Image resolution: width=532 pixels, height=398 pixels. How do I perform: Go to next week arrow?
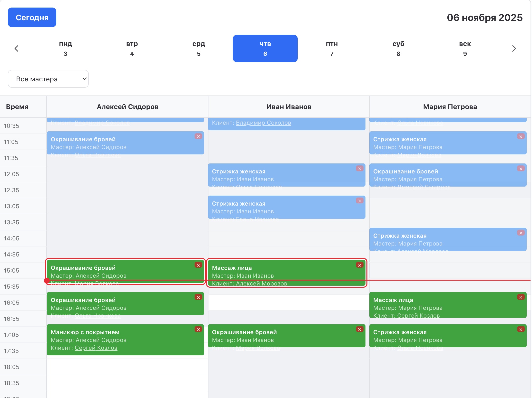[x=514, y=48]
